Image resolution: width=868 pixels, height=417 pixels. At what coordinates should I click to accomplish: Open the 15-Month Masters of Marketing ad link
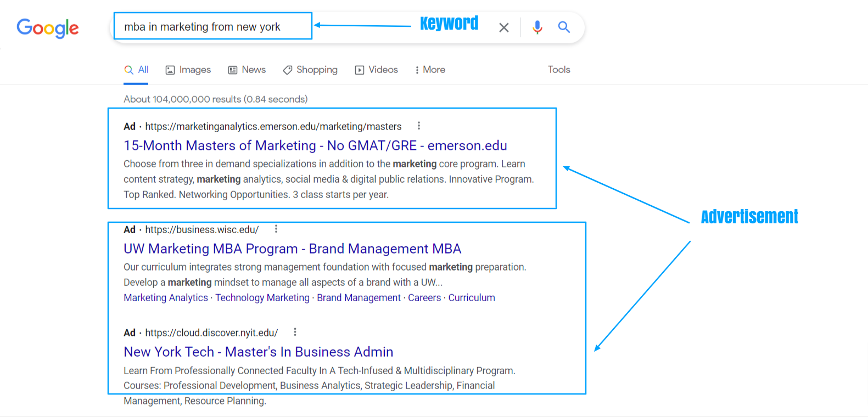[315, 145]
